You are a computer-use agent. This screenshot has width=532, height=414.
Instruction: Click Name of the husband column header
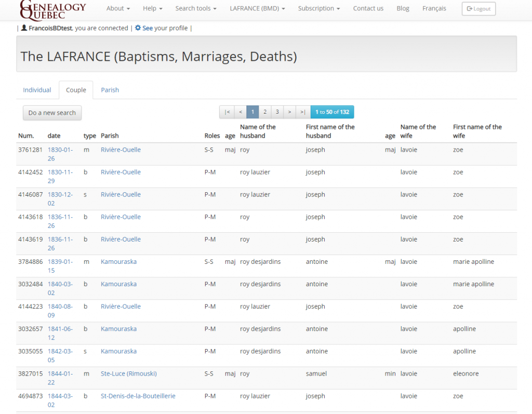(258, 131)
